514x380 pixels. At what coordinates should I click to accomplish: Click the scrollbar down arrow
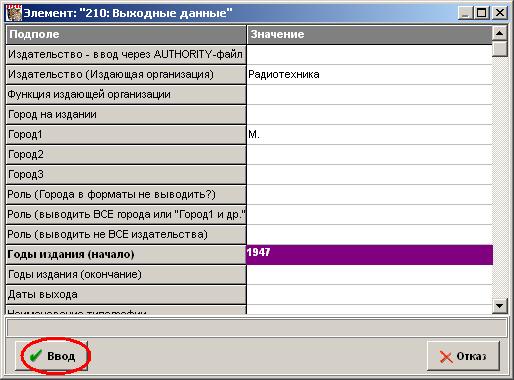[x=500, y=306]
